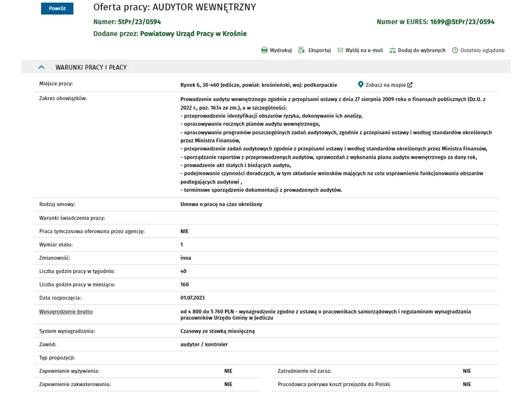Click the System wynagradzania label
Viewport: 532px width, 401px height.
click(67, 331)
